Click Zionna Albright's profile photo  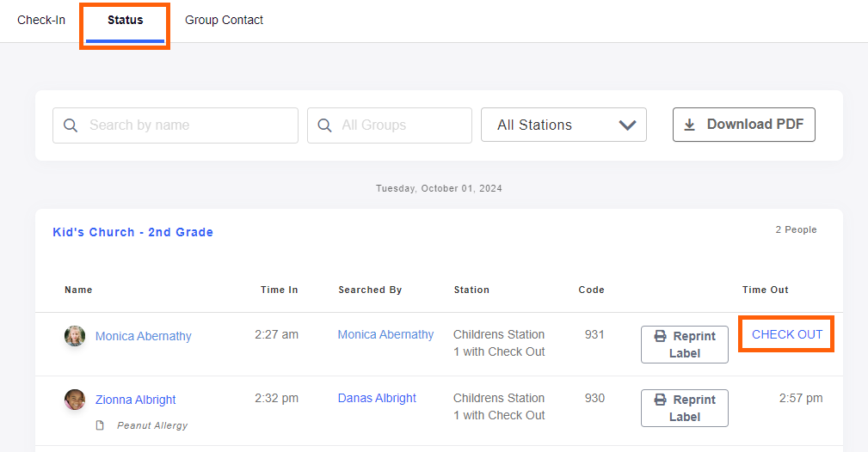[x=75, y=400]
